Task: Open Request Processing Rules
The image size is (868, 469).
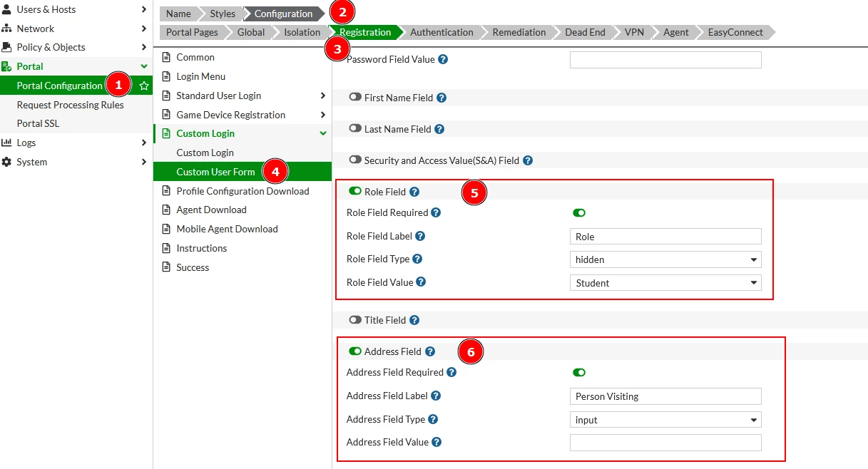Action: point(70,105)
